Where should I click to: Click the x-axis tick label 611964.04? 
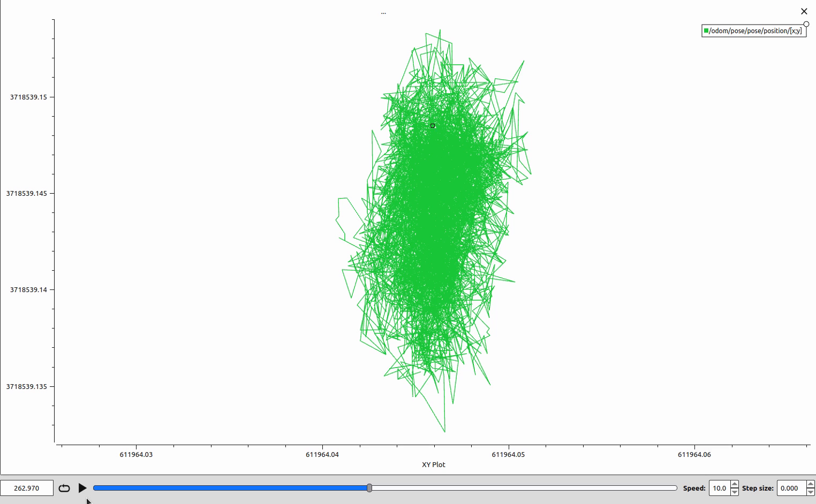coord(322,454)
